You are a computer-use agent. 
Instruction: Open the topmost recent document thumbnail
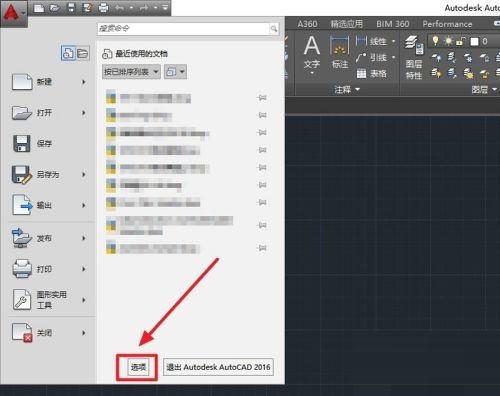click(x=111, y=97)
